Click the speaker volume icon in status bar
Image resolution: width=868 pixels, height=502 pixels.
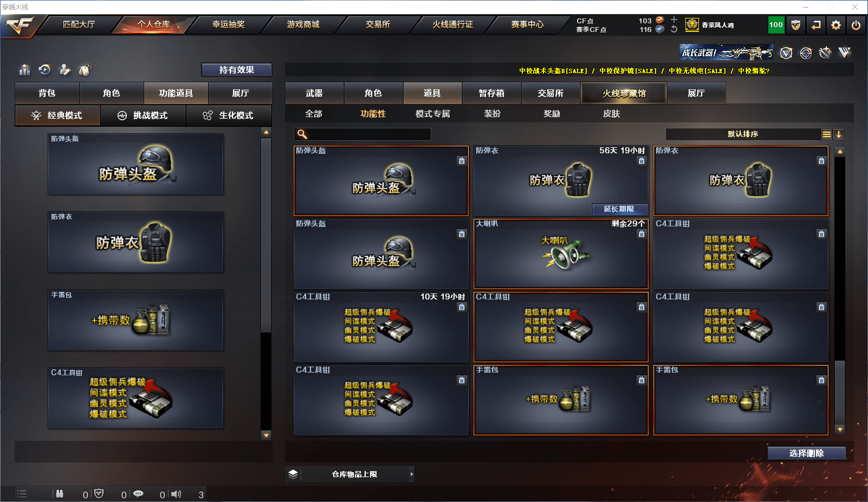pos(176,494)
